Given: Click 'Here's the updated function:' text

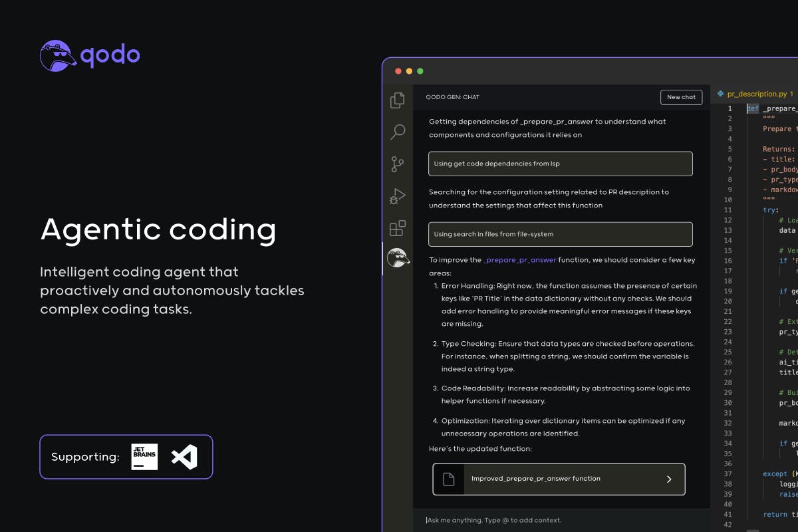Looking at the screenshot, I should click(480, 449).
